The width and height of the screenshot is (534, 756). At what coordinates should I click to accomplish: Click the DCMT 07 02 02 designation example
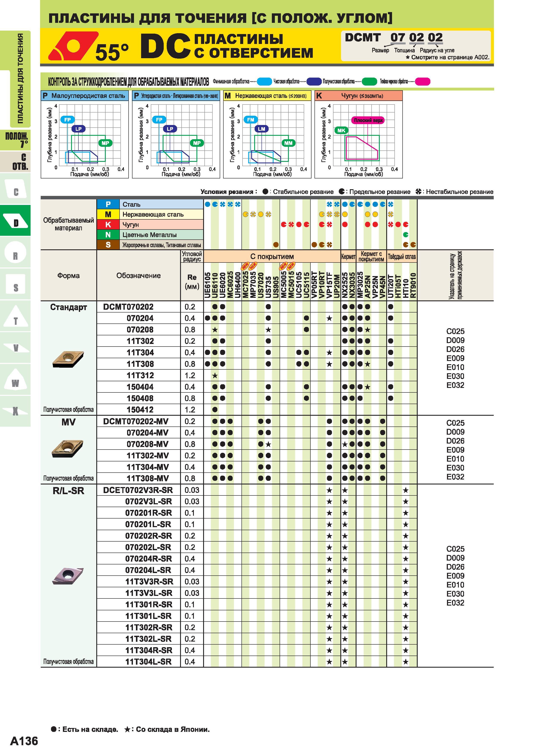(394, 37)
